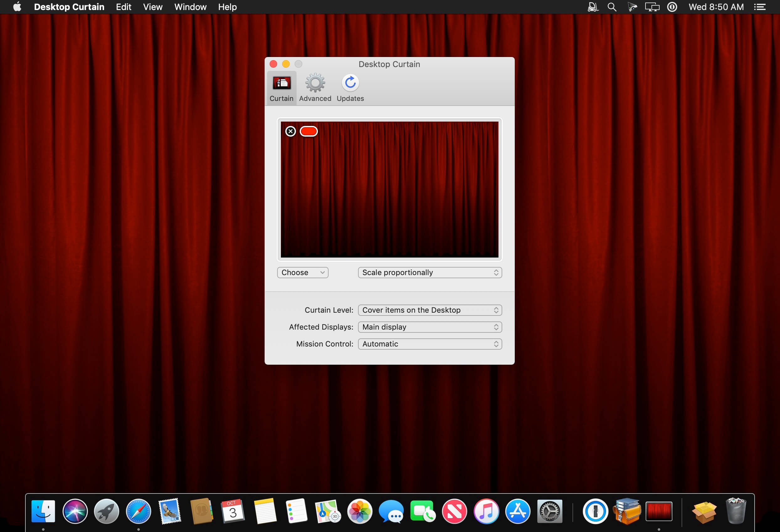The image size is (780, 532).
Task: Open the Scale proportionally popup
Action: [x=430, y=272]
